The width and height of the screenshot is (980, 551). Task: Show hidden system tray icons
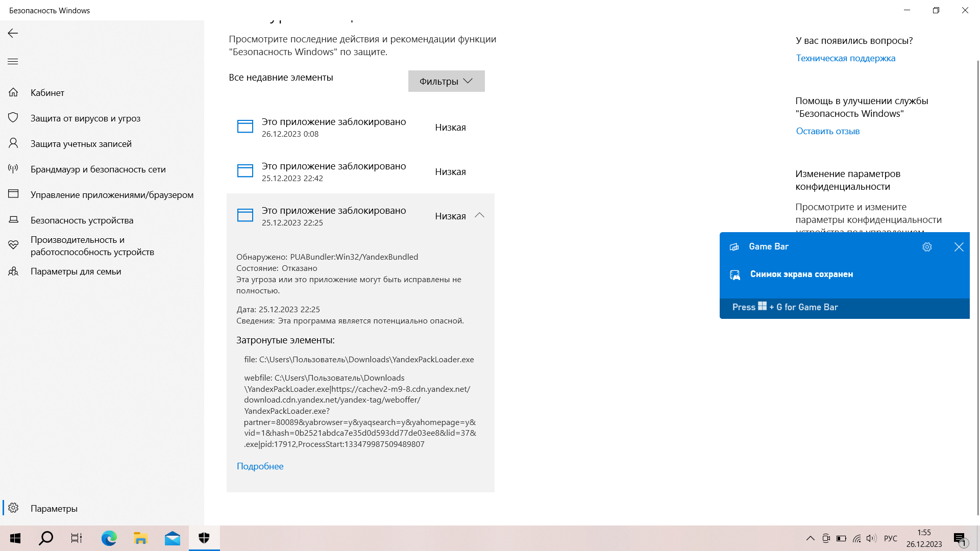(x=811, y=538)
